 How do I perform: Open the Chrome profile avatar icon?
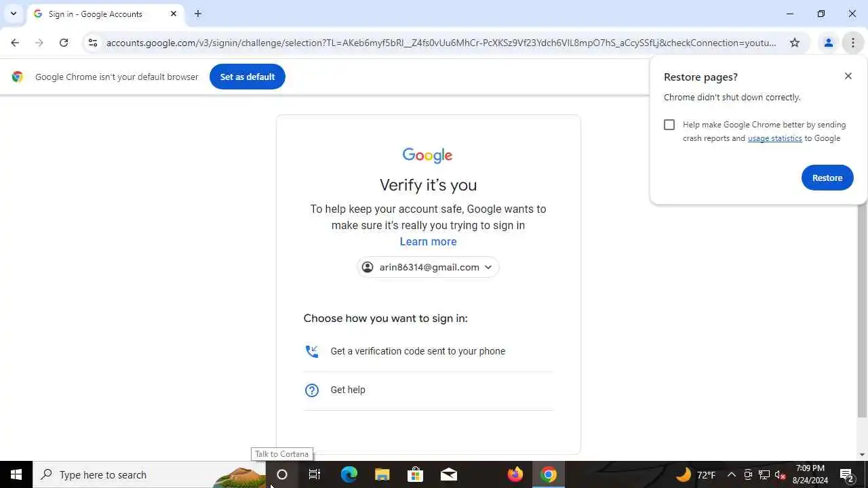[x=828, y=43]
